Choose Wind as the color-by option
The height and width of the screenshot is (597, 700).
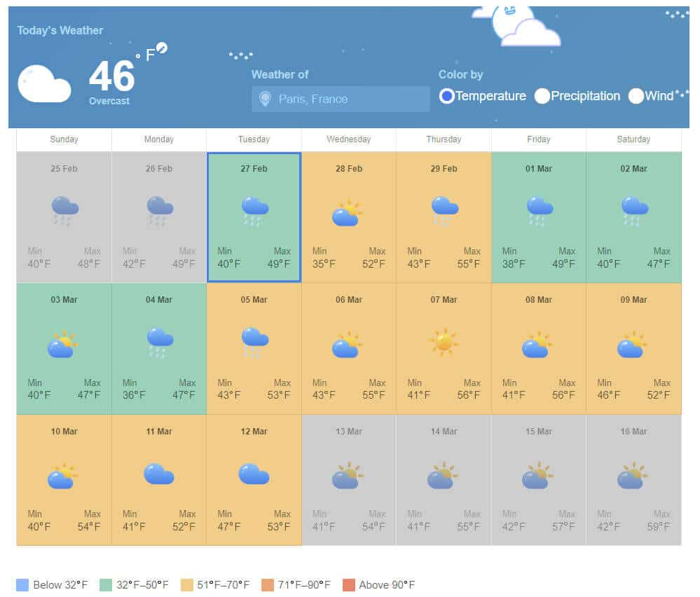click(x=636, y=97)
